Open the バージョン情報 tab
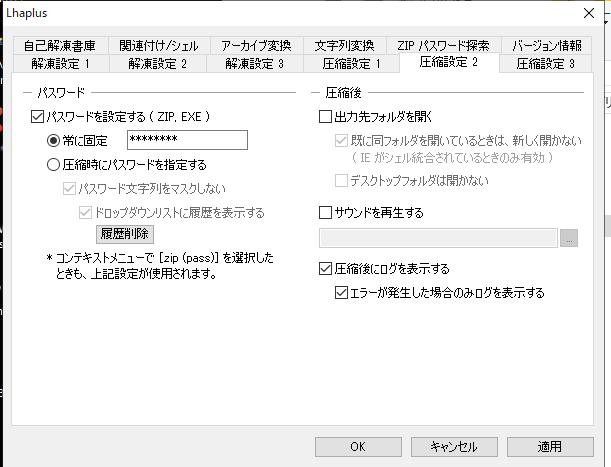Image resolution: width=611 pixels, height=467 pixels. pyautogui.click(x=546, y=46)
